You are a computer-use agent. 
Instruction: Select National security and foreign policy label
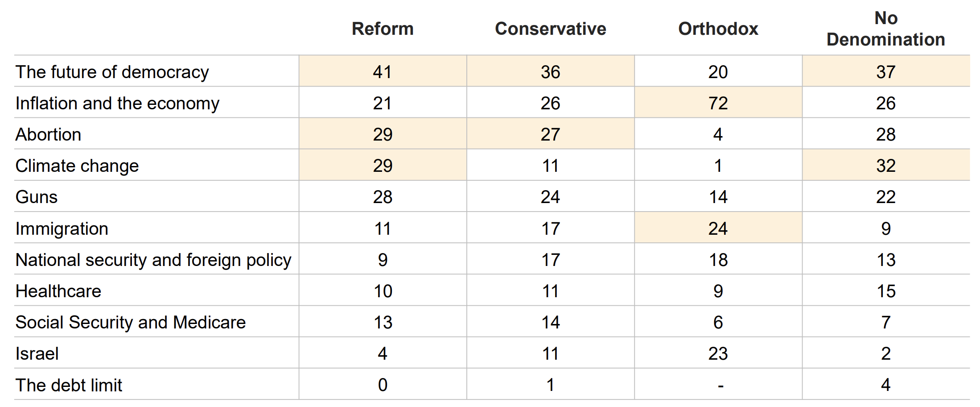click(153, 260)
